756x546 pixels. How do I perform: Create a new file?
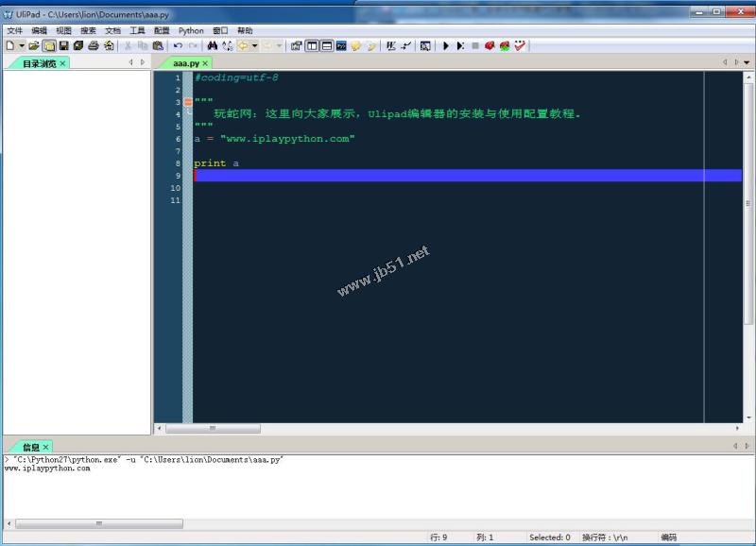click(x=9, y=45)
